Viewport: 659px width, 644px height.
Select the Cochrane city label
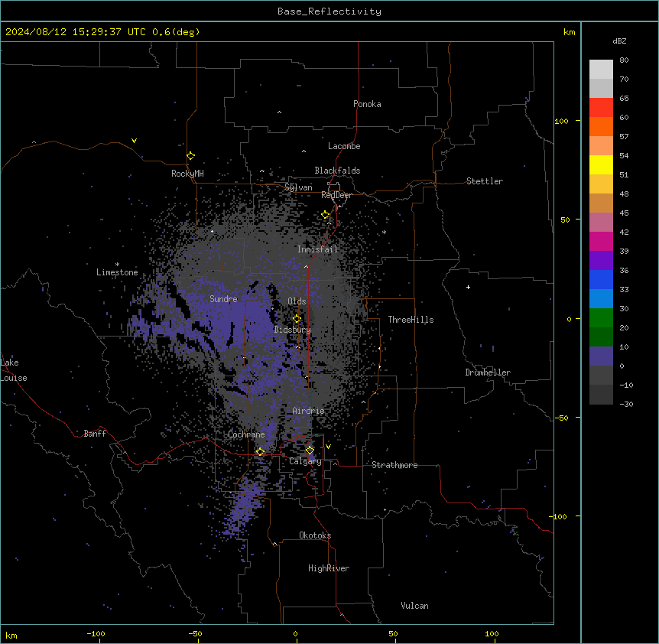click(246, 434)
